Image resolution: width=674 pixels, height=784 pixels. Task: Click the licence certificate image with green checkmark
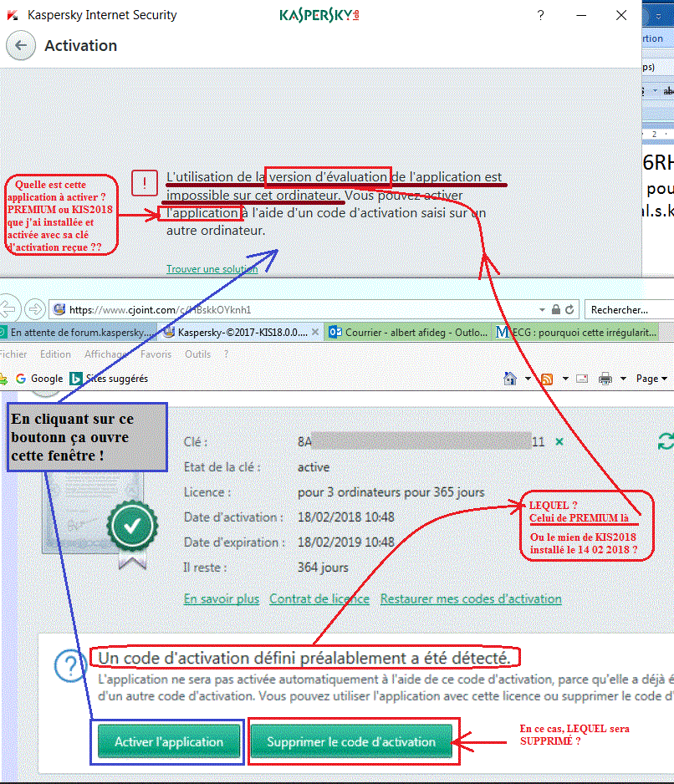click(100, 520)
